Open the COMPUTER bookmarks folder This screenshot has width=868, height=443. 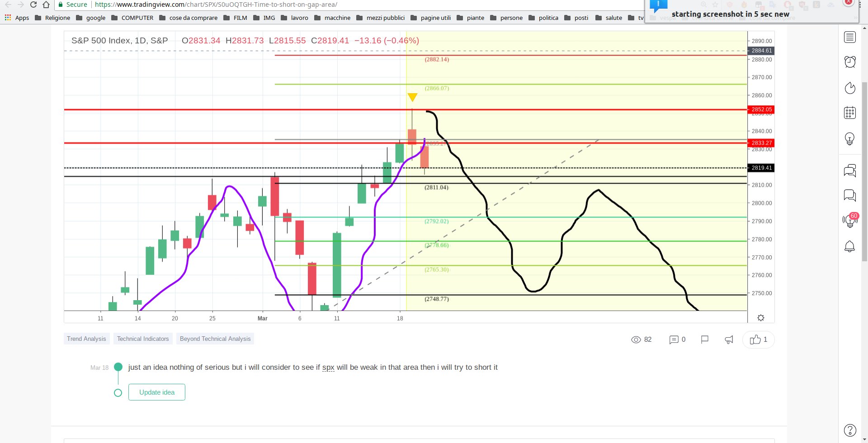[x=132, y=18]
